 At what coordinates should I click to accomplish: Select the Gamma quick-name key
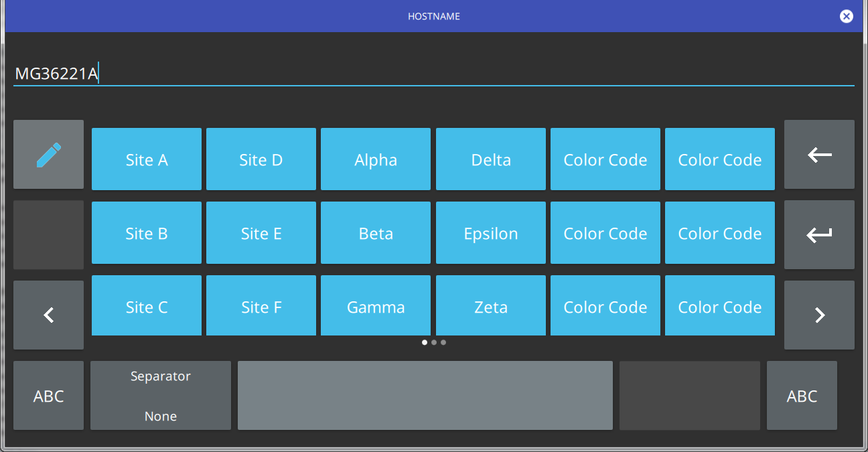(376, 307)
